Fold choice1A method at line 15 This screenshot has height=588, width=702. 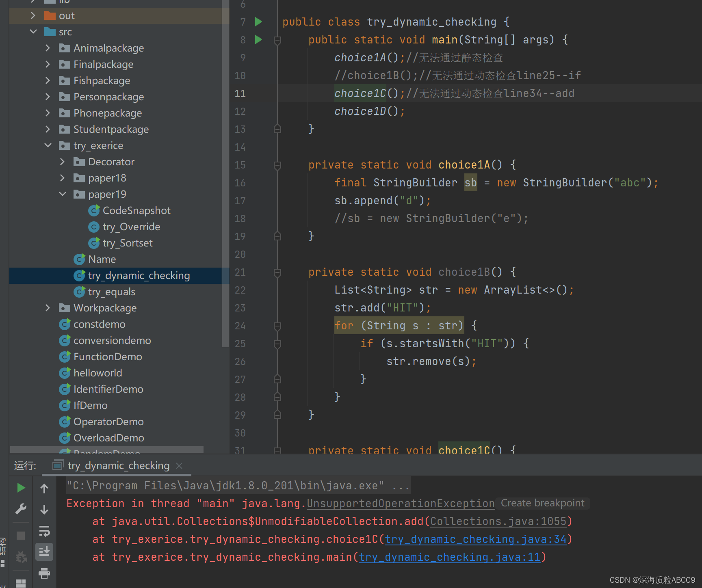[277, 165]
